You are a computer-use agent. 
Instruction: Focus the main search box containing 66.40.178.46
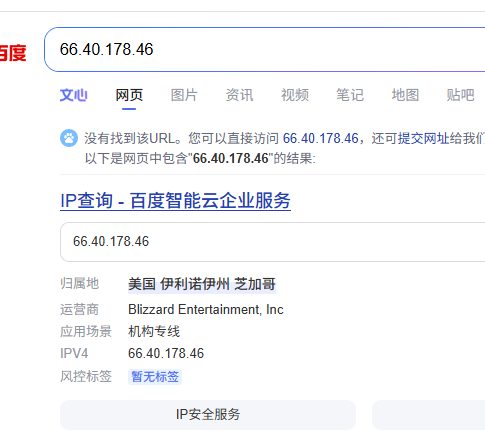point(264,49)
